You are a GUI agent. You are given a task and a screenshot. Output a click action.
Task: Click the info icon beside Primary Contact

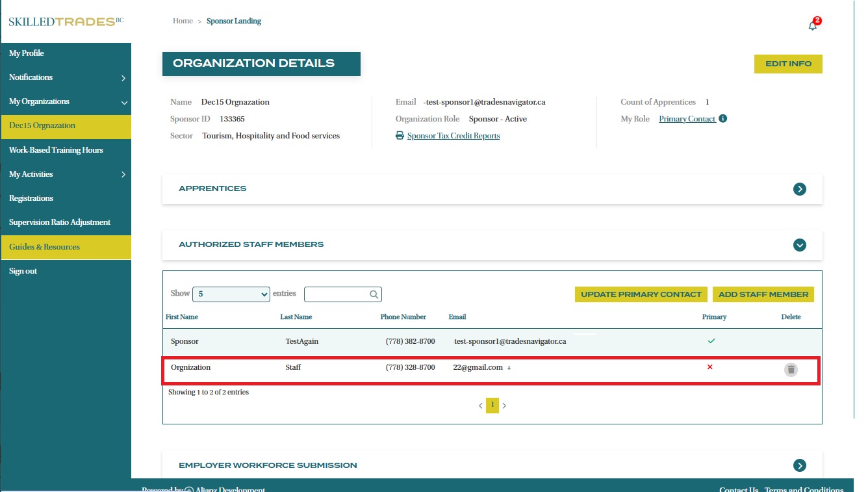click(x=723, y=119)
